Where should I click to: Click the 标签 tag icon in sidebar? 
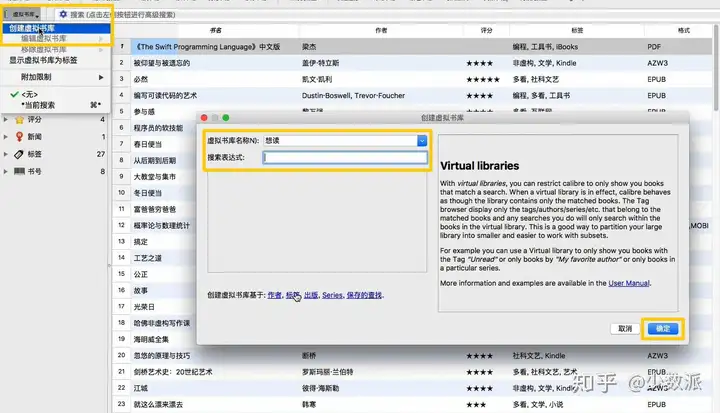pyautogui.click(x=19, y=154)
